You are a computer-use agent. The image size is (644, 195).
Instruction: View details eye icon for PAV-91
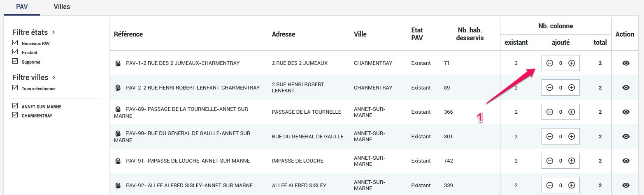626,161
